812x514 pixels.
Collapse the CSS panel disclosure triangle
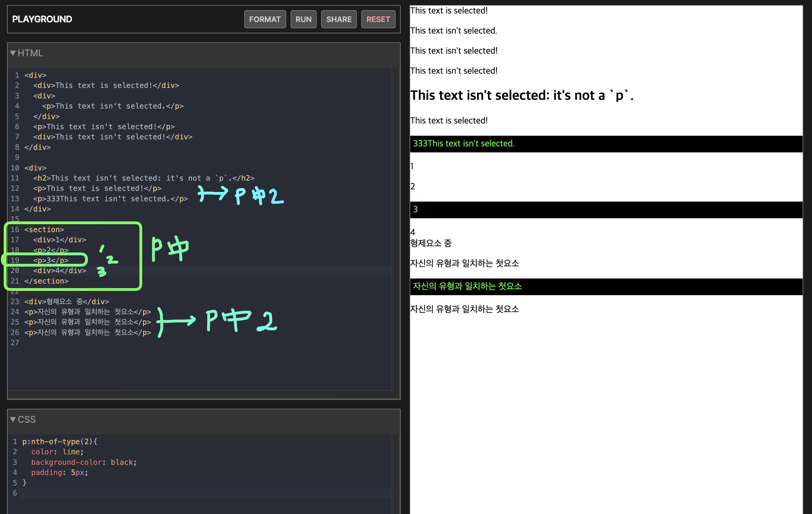point(13,419)
